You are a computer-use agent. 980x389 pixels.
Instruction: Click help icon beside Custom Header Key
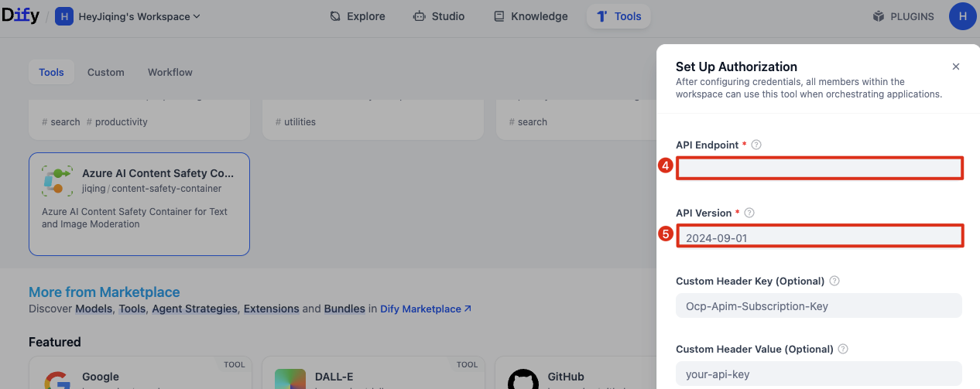(834, 281)
